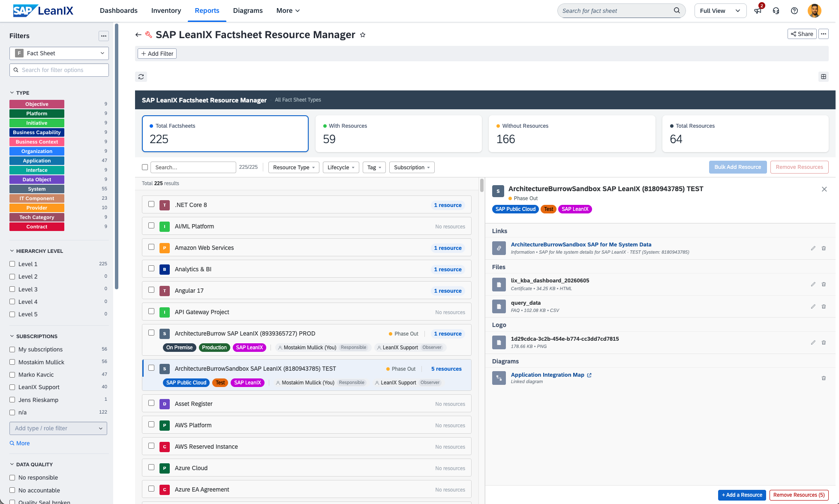Viewport: 839px width, 504px height.
Task: Select the Amazon Web Services checkbox
Action: [151, 247]
